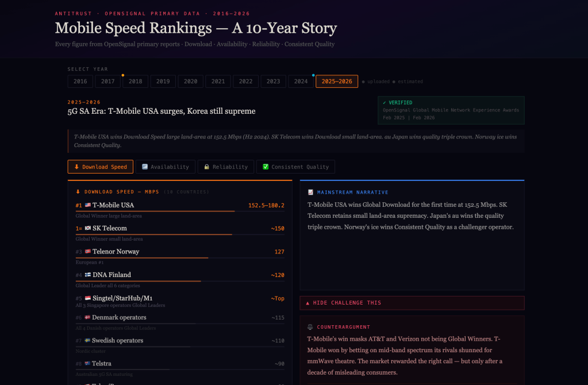Click T-Mobile USA speed bar
This screenshot has width=588, height=385.
pyautogui.click(x=155, y=211)
